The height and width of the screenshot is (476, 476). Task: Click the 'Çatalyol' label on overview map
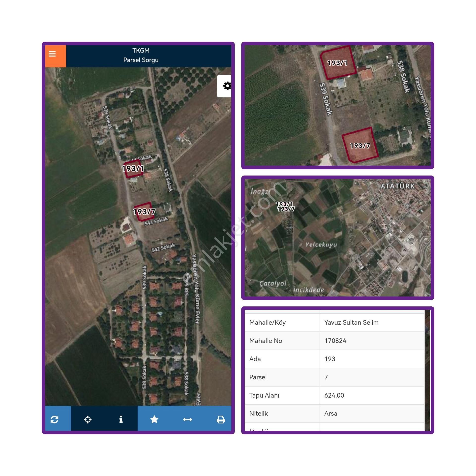click(x=273, y=283)
